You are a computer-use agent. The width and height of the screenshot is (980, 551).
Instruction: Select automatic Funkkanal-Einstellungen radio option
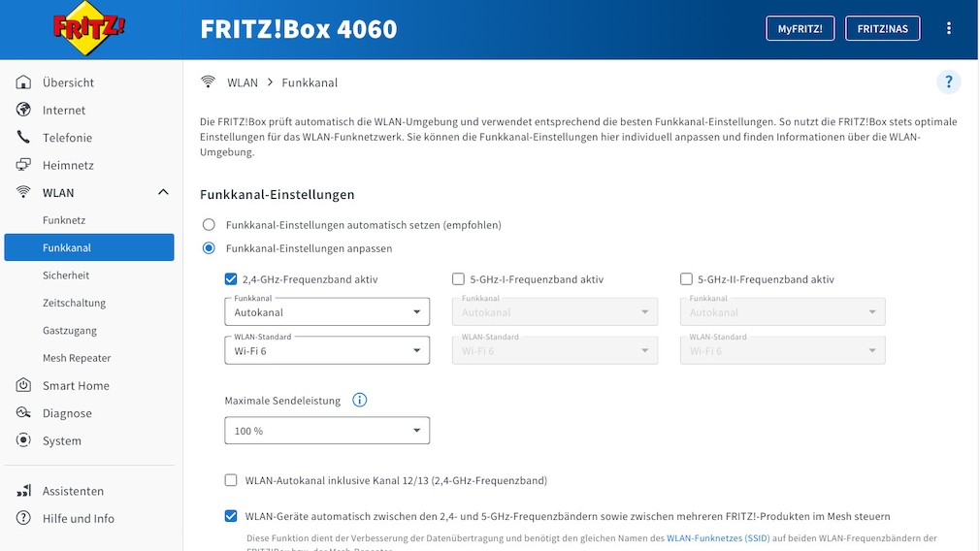click(x=209, y=225)
